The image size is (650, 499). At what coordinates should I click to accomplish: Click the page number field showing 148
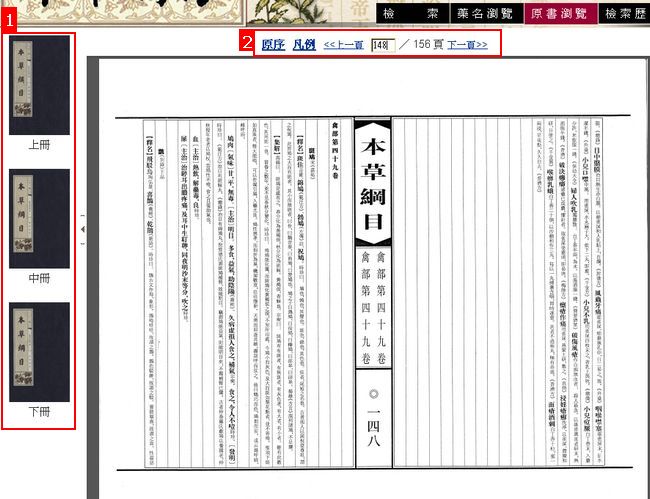(x=383, y=45)
